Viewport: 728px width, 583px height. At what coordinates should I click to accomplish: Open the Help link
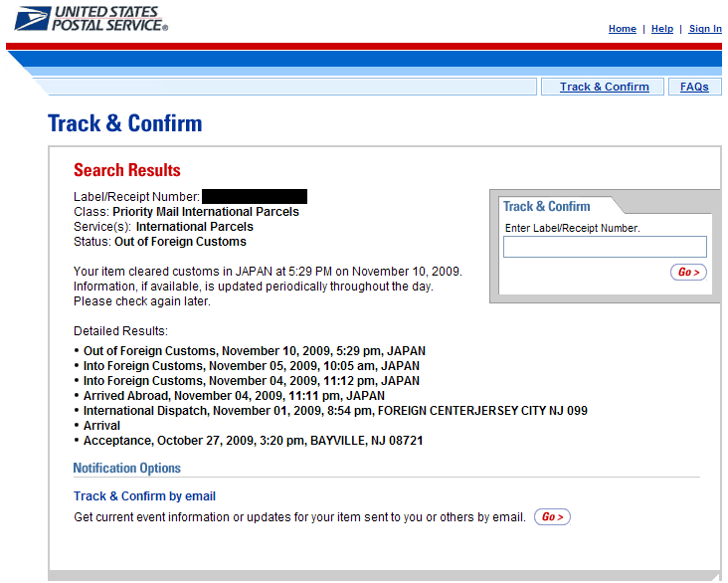coord(662,29)
